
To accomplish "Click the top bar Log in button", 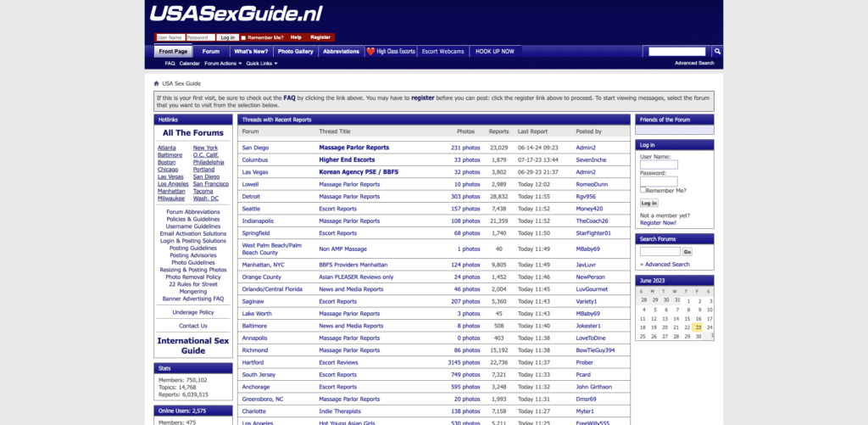I will [227, 37].
